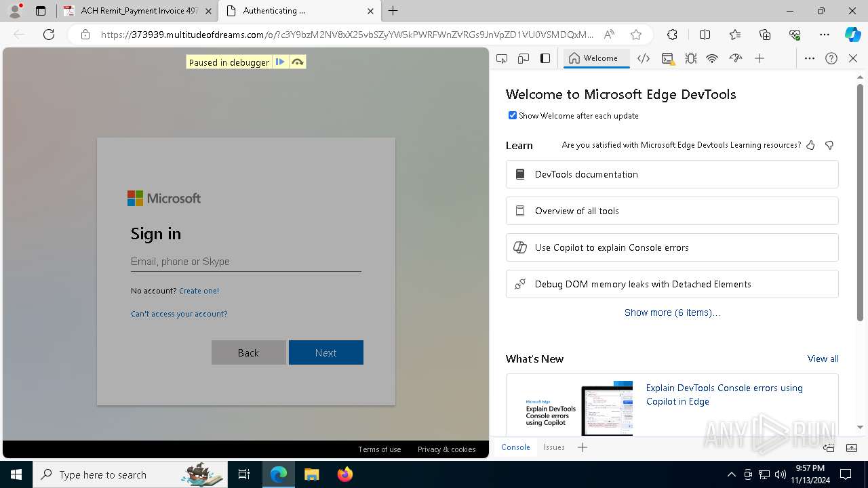Click Can't access your account link
This screenshot has width=868, height=488.
coord(179,314)
